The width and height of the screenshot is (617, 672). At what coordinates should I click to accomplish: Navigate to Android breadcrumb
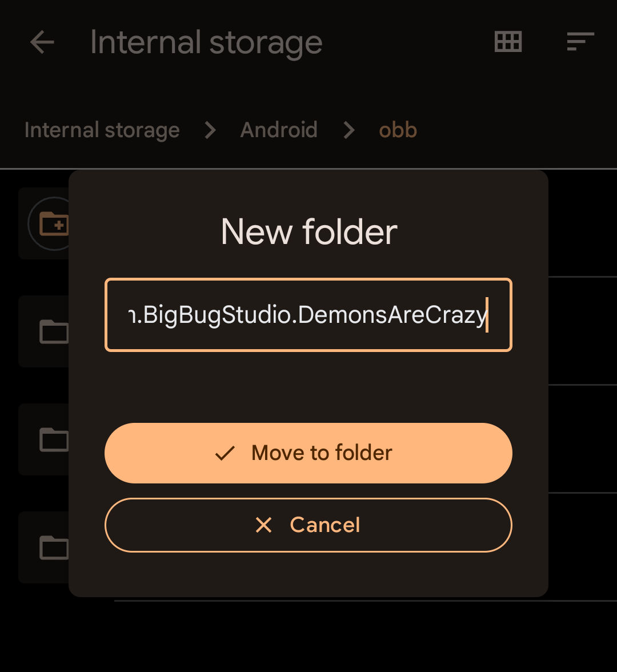(x=279, y=130)
